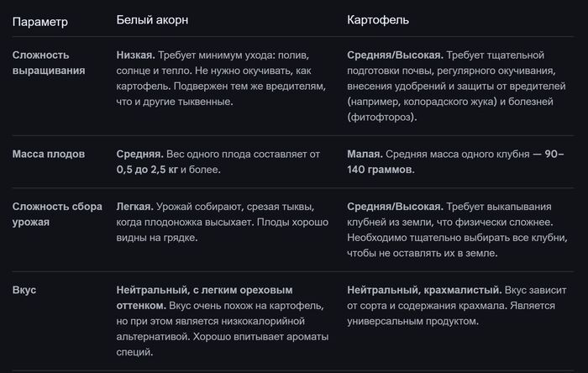
Task: Click the bold word "Легкая."
Action: (134, 207)
